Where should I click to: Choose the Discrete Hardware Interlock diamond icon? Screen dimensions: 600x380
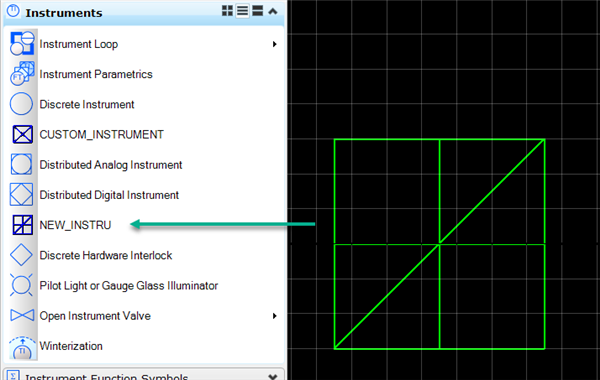pos(21,255)
